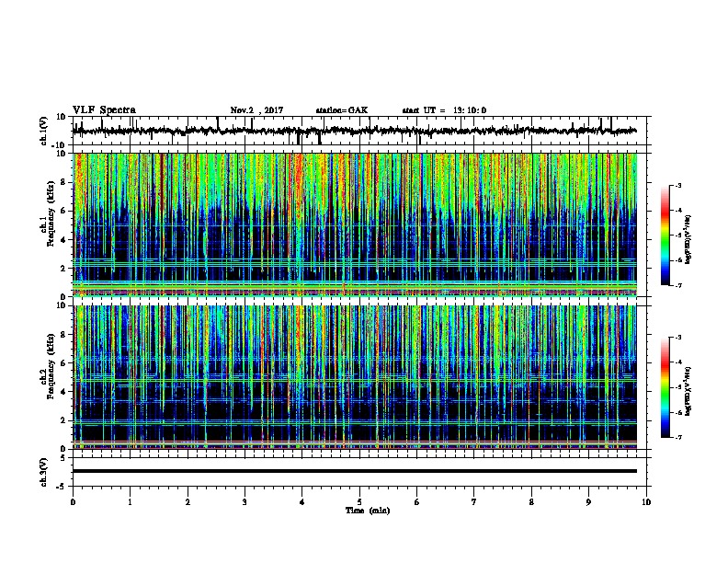Click the "station=GAK" header text
The image size is (728, 563).
click(x=342, y=110)
